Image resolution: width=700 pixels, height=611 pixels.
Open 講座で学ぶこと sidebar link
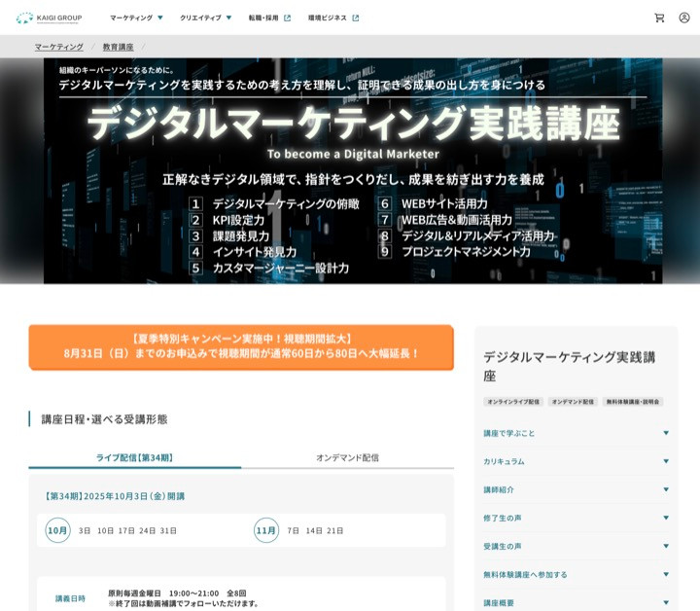tap(508, 433)
